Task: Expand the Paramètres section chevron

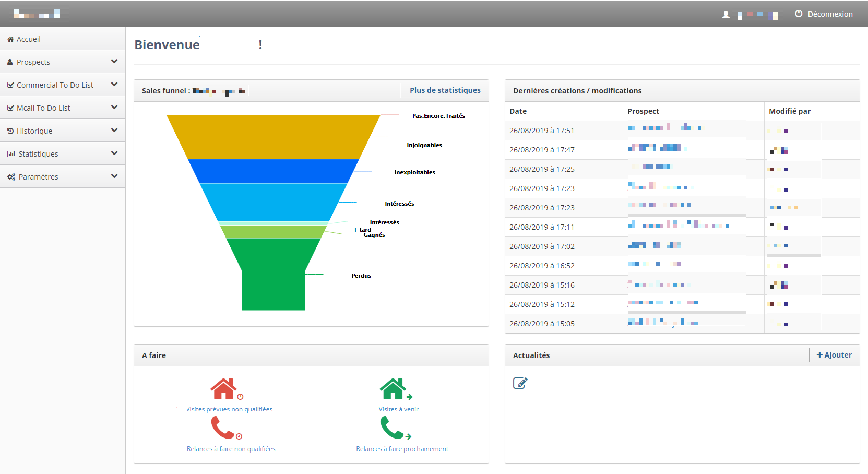Action: 114,176
